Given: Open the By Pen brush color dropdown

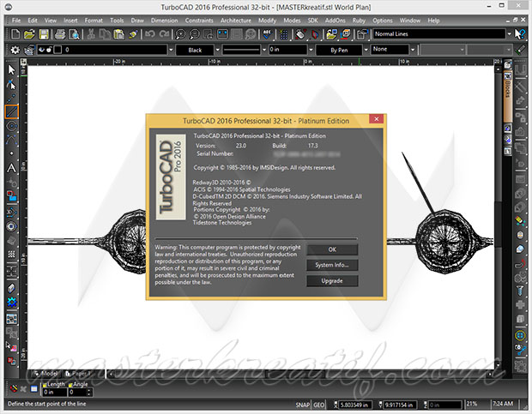Looking at the screenshot, I should pyautogui.click(x=366, y=50).
